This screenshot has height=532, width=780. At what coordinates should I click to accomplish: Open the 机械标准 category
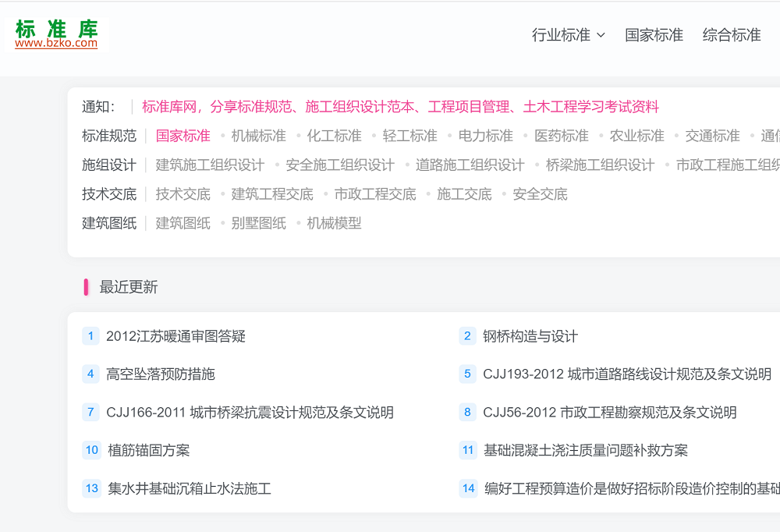coord(259,136)
